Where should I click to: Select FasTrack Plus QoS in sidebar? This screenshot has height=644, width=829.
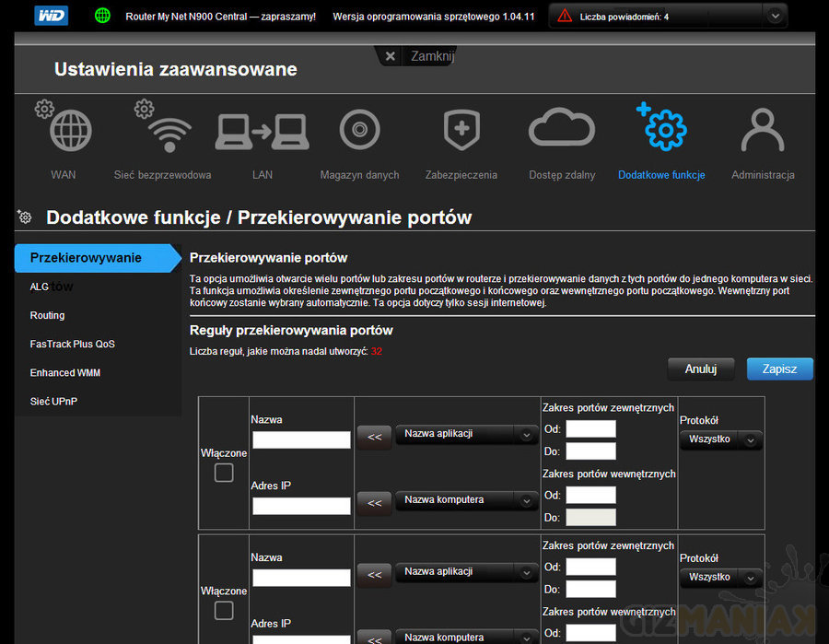72,344
